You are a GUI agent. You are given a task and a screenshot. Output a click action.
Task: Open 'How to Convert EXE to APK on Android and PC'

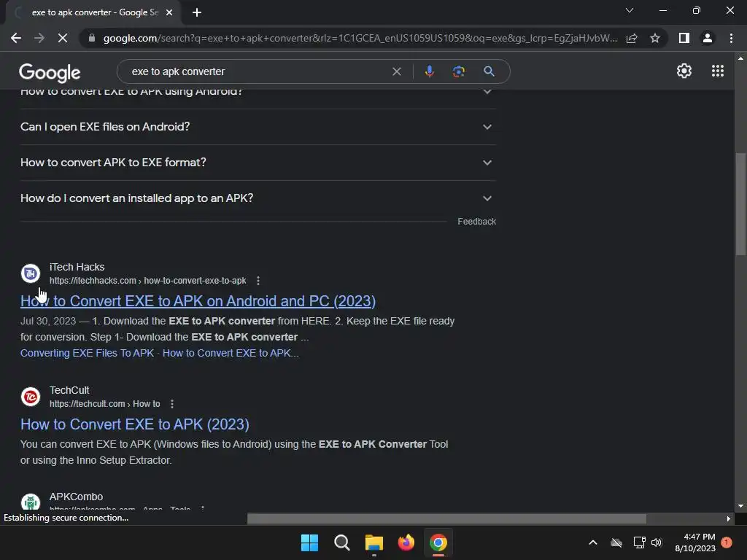[x=198, y=301]
